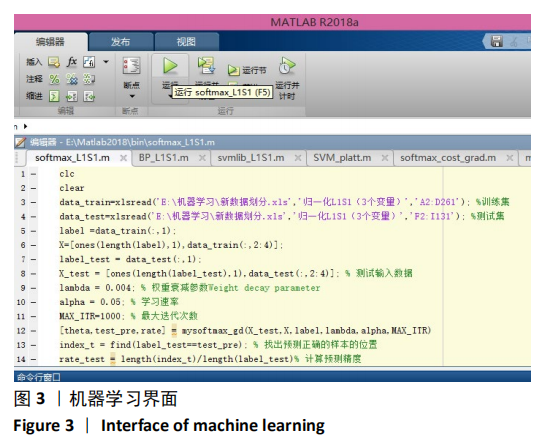Viewport: 547px width, 447px height.
Task: Click the run and advance icon
Action: (x=206, y=66)
